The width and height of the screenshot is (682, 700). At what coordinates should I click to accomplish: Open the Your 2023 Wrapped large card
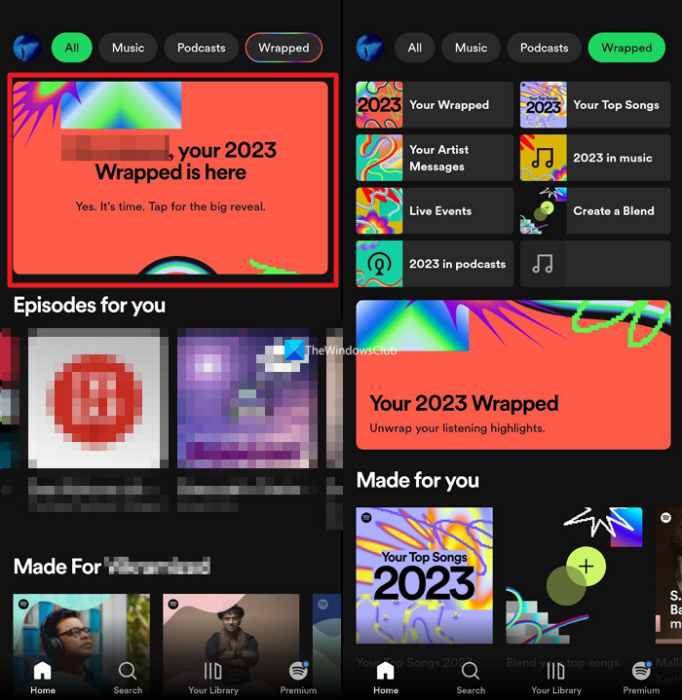pyautogui.click(x=513, y=375)
